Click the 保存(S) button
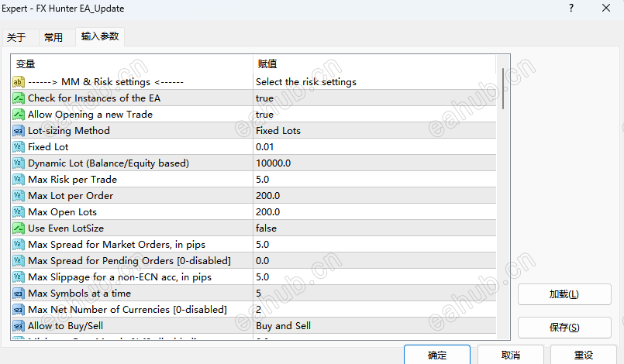 click(x=564, y=328)
